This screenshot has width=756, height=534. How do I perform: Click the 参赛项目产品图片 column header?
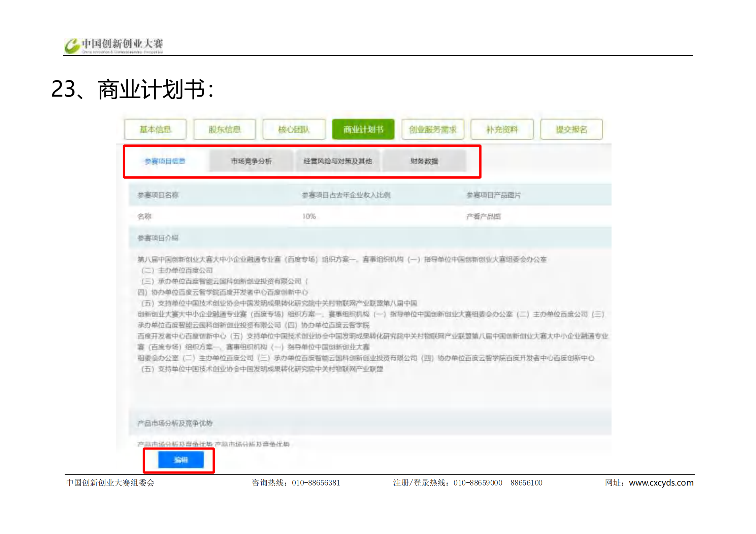(x=493, y=195)
